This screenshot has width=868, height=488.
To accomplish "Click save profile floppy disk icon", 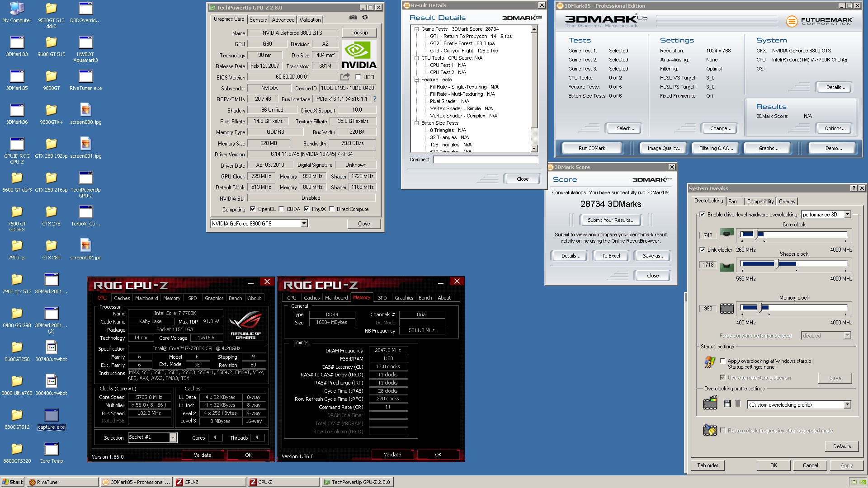I will [x=727, y=404].
